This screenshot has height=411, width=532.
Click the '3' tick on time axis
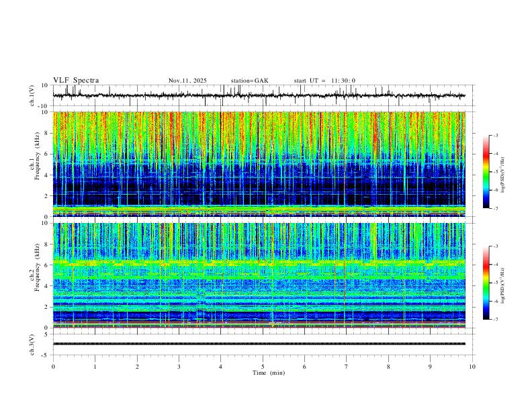pos(179,367)
